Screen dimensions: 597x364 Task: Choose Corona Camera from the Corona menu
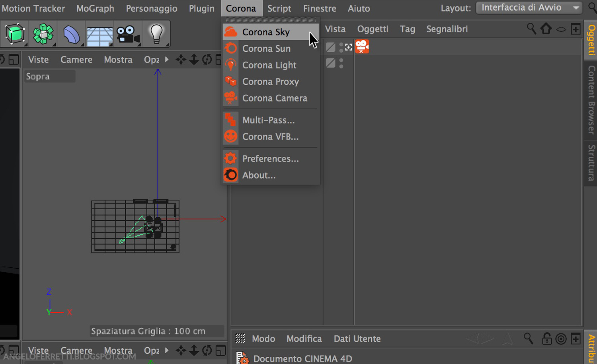click(271, 98)
